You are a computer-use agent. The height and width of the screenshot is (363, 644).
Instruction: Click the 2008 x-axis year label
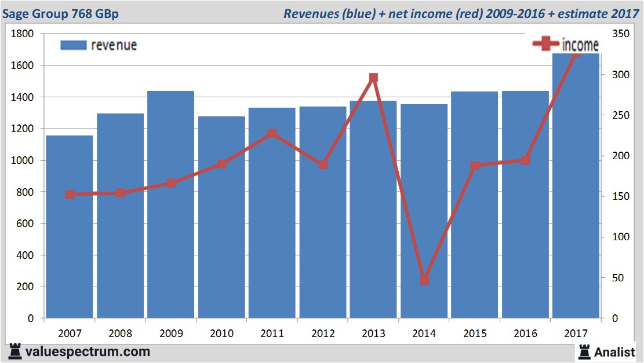point(121,333)
